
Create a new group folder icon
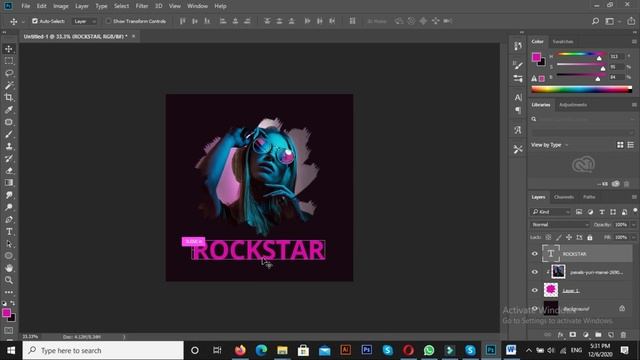598,335
